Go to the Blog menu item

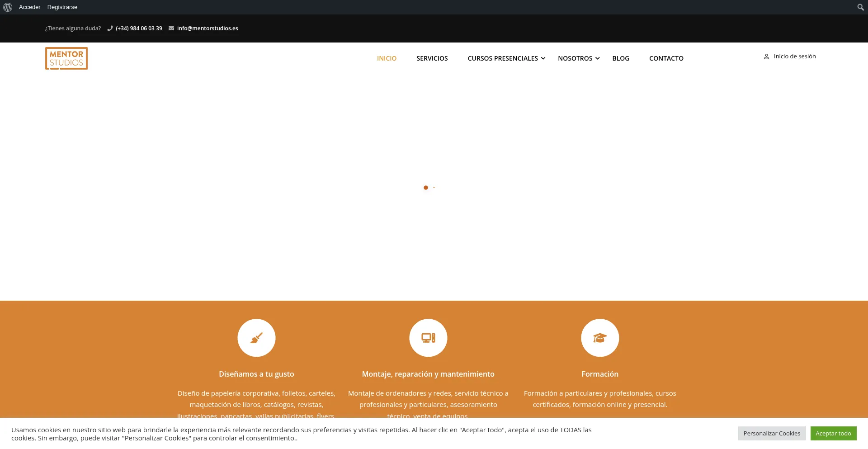[x=621, y=58]
